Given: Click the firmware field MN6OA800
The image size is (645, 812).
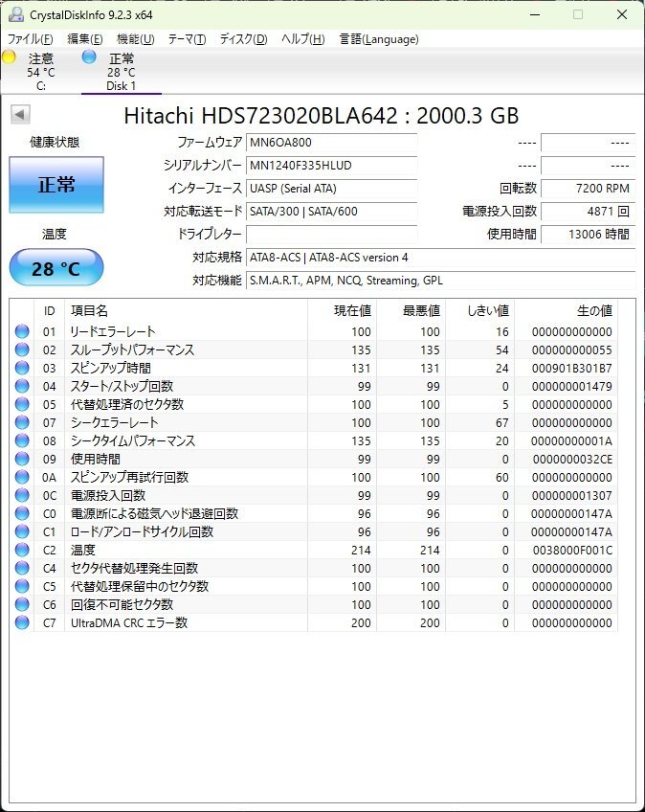Looking at the screenshot, I should (x=331, y=143).
